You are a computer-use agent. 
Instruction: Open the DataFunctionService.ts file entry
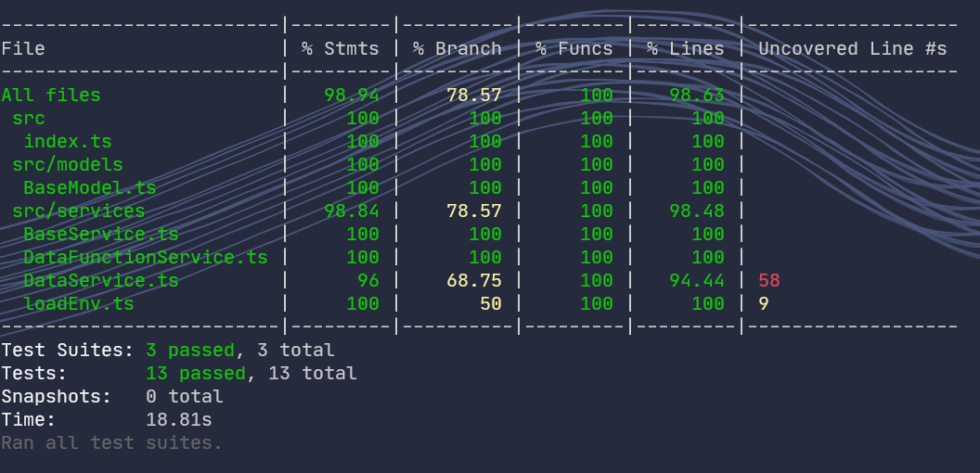pyautogui.click(x=146, y=257)
